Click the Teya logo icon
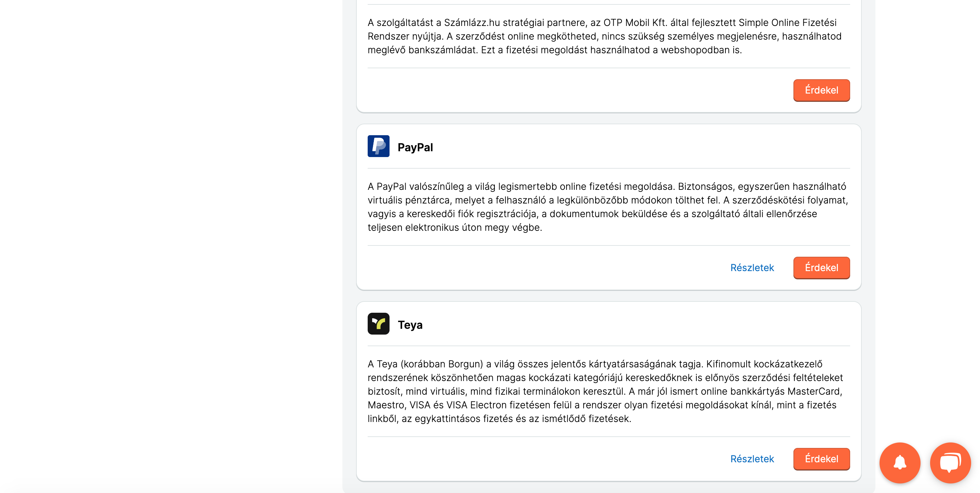The height and width of the screenshot is (493, 980). point(378,324)
